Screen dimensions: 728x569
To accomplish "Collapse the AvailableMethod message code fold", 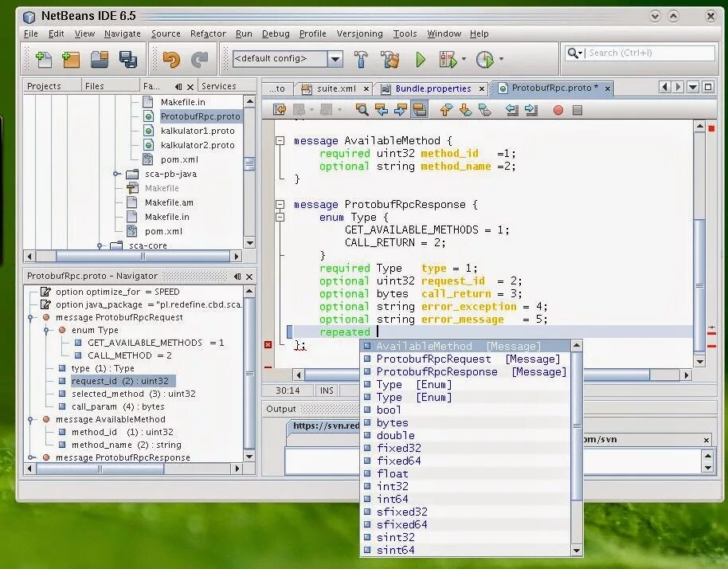I will click(280, 140).
